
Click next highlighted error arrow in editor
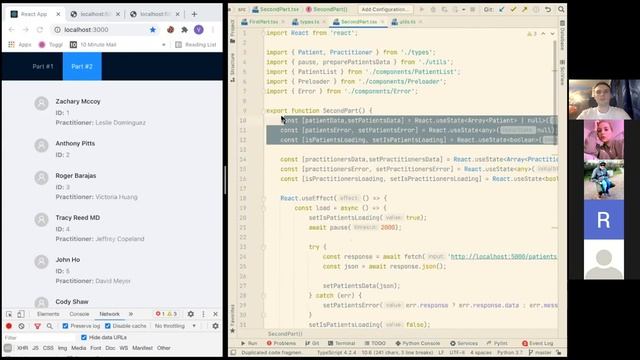[x=553, y=34]
